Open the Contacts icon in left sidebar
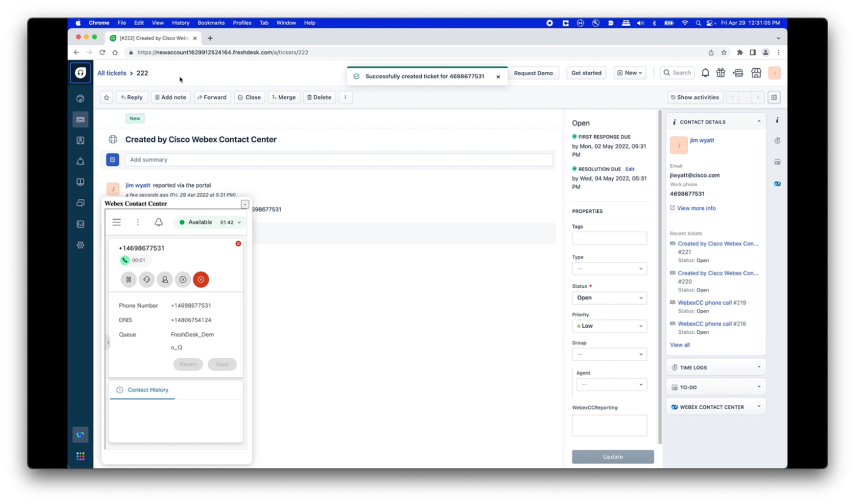The width and height of the screenshot is (854, 504). (80, 141)
